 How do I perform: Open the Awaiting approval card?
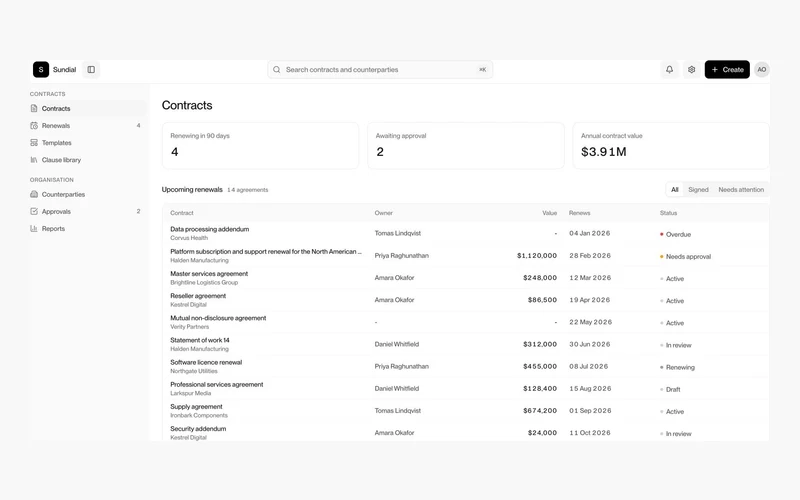466,145
